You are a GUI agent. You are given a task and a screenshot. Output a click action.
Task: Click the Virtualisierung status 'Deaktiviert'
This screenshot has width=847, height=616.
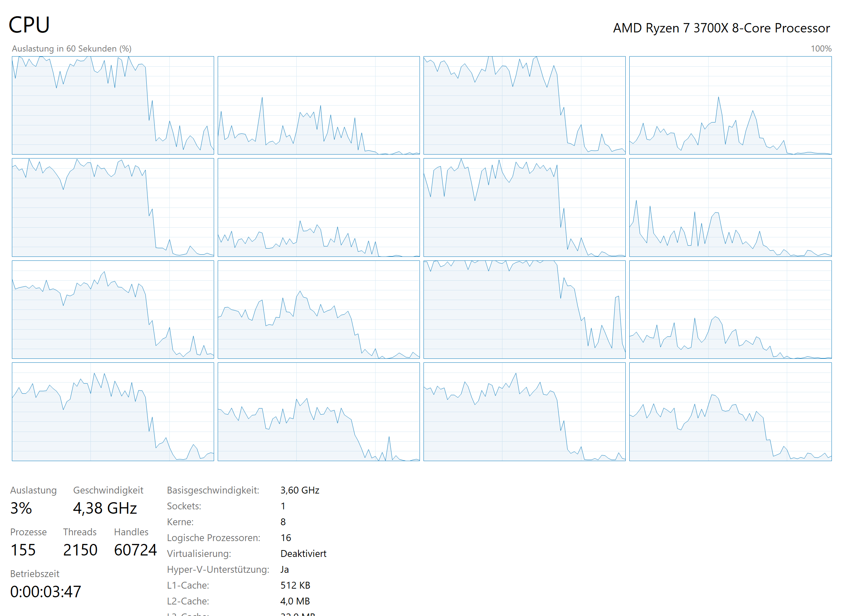tap(303, 554)
